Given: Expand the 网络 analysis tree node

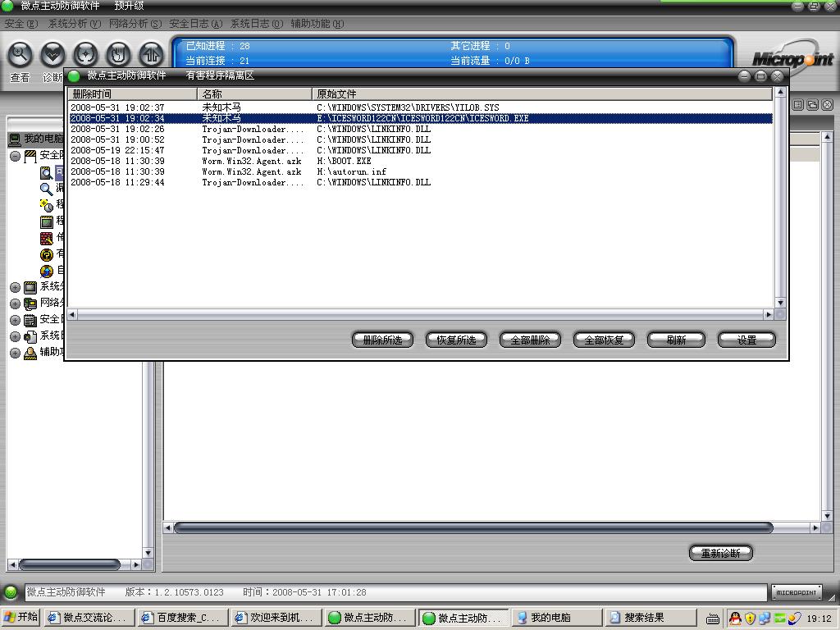Looking at the screenshot, I should pyautogui.click(x=15, y=304).
